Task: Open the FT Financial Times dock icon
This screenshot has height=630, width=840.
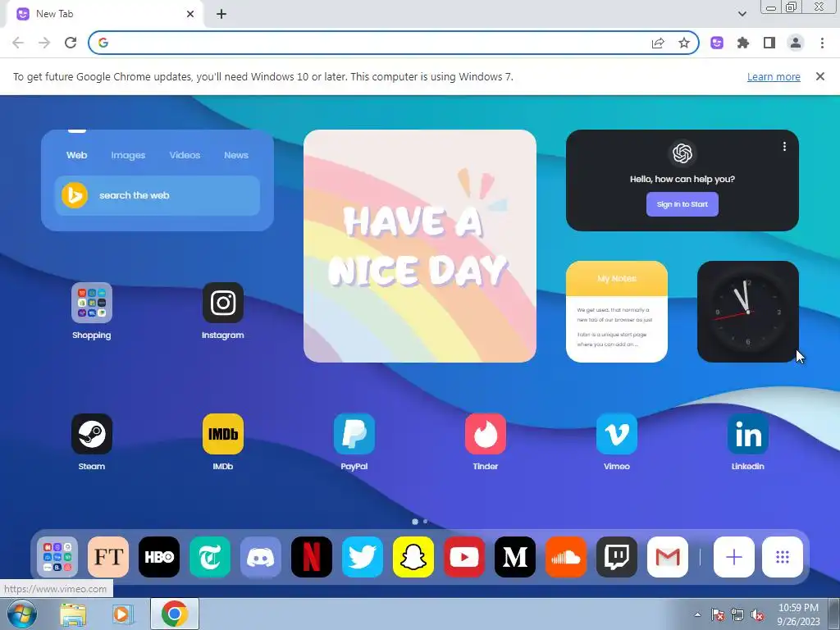Action: pyautogui.click(x=108, y=557)
